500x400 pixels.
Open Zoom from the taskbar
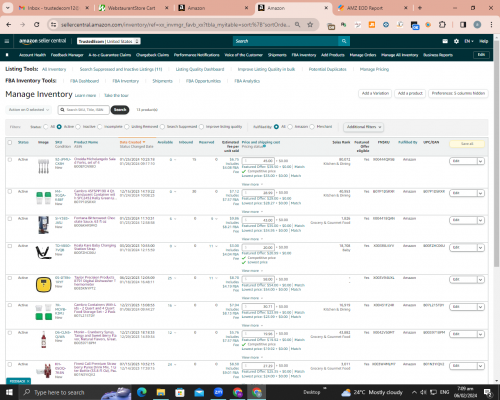[218, 392]
